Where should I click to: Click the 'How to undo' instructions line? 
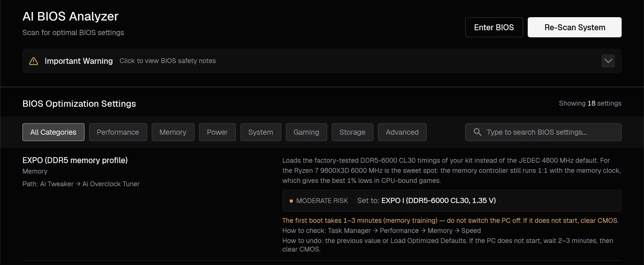tap(448, 245)
